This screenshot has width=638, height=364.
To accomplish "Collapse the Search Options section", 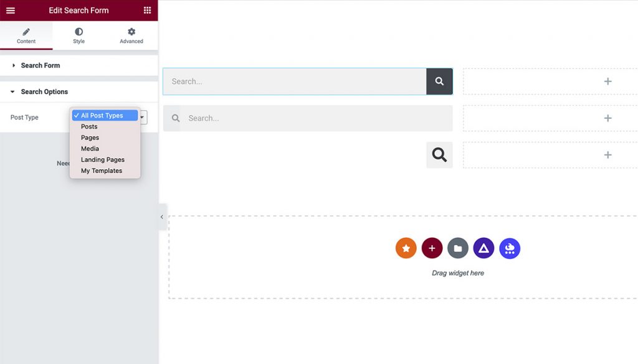I will (44, 91).
